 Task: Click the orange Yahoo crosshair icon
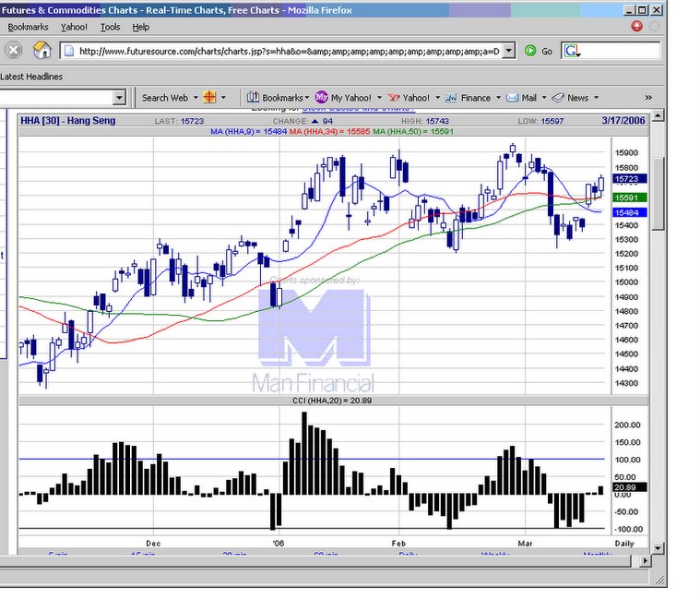click(x=209, y=98)
